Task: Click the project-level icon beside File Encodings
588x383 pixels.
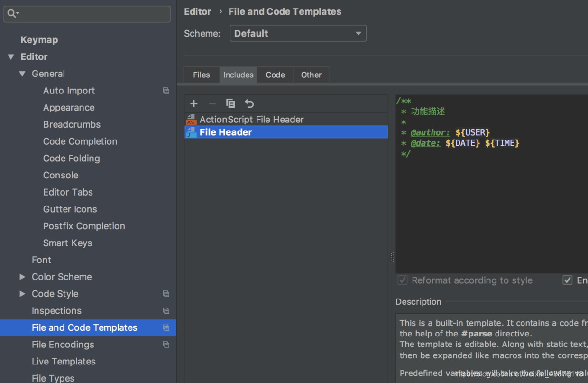Action: click(166, 345)
